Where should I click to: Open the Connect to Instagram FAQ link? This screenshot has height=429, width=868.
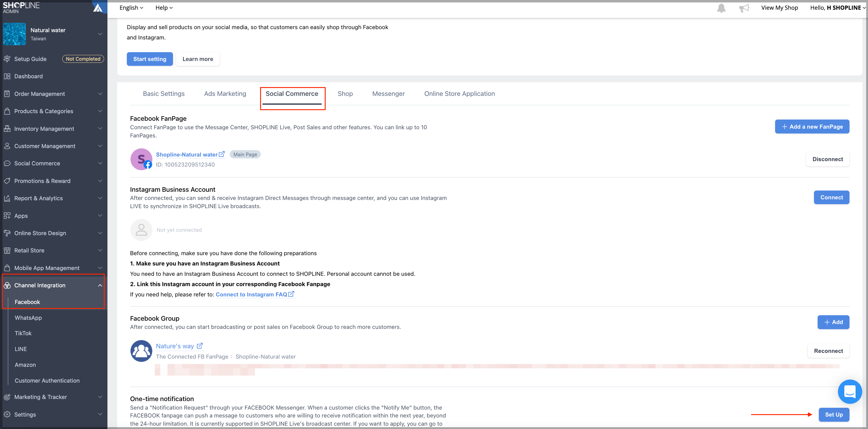[255, 294]
